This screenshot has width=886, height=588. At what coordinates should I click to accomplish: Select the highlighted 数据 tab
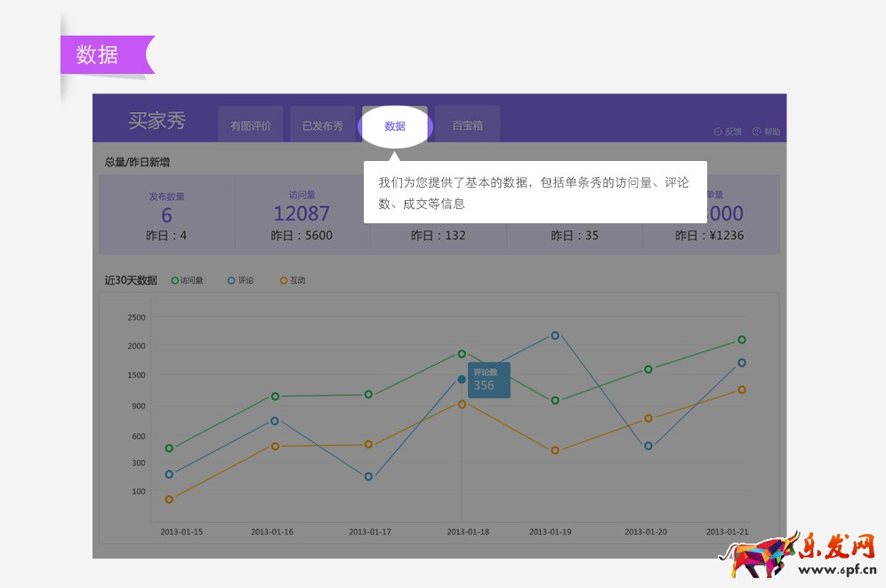click(x=395, y=126)
